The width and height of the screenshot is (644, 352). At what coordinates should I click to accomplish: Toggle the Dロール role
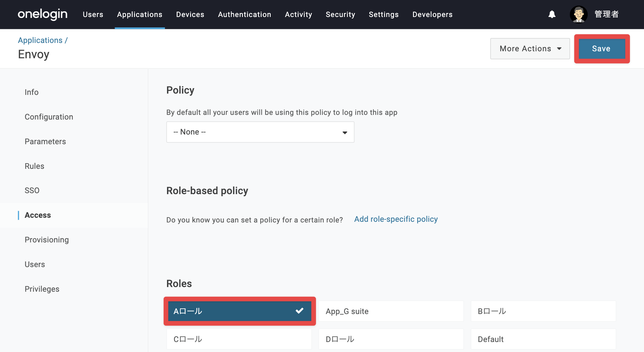pyautogui.click(x=391, y=339)
